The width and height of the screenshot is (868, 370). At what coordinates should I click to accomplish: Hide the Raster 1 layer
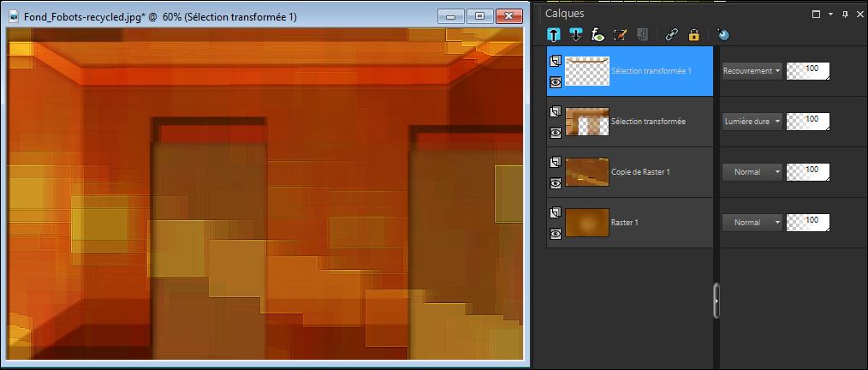[556, 234]
